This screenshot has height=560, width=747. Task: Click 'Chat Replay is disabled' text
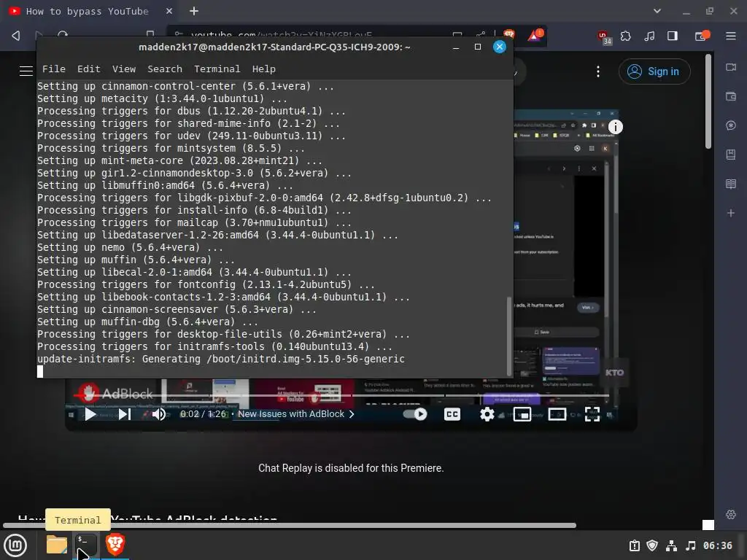click(x=351, y=468)
